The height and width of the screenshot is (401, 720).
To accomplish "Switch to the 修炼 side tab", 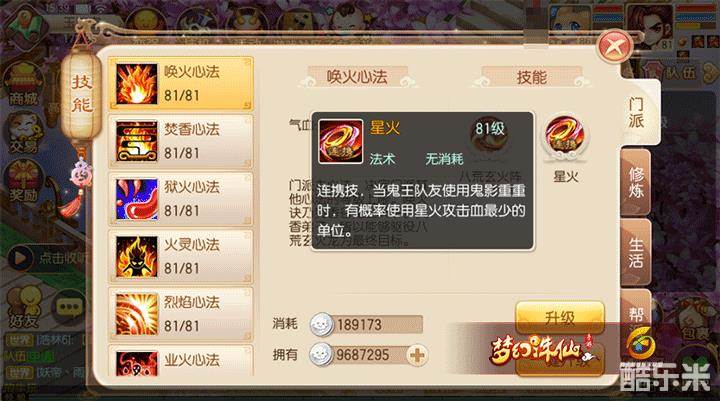I will (636, 182).
